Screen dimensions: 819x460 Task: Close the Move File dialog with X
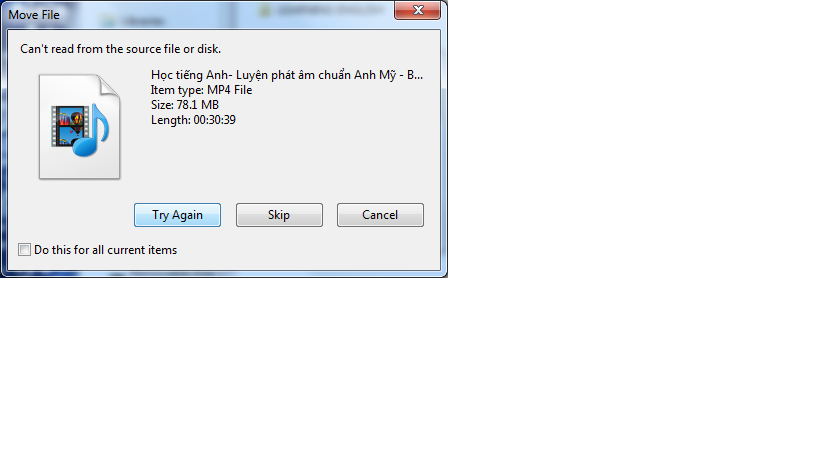[x=417, y=10]
